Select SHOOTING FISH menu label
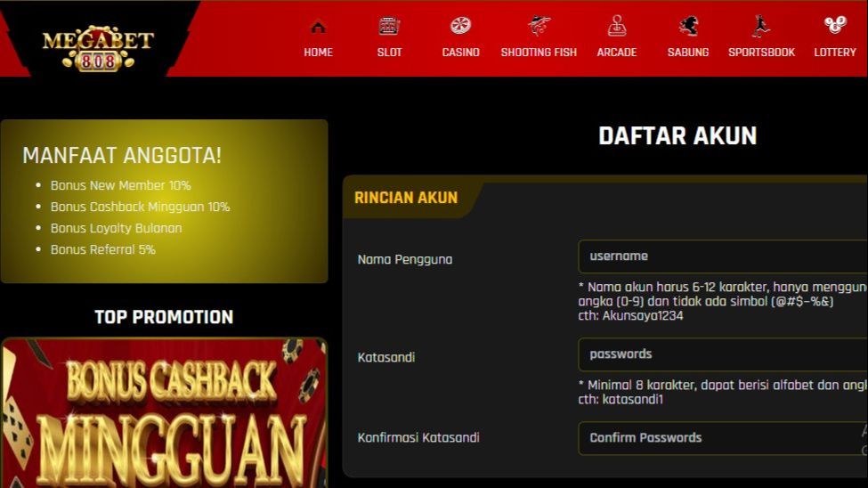Viewport: 868px width, 488px height. click(x=539, y=52)
